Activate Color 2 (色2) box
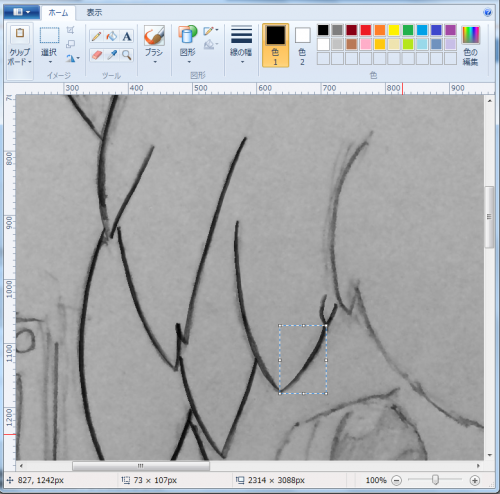Viewport: 500px width, 494px height. (x=302, y=45)
